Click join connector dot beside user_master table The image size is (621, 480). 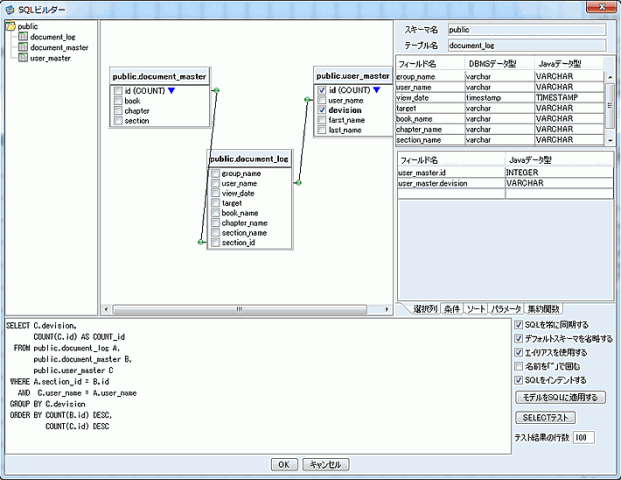(x=307, y=99)
